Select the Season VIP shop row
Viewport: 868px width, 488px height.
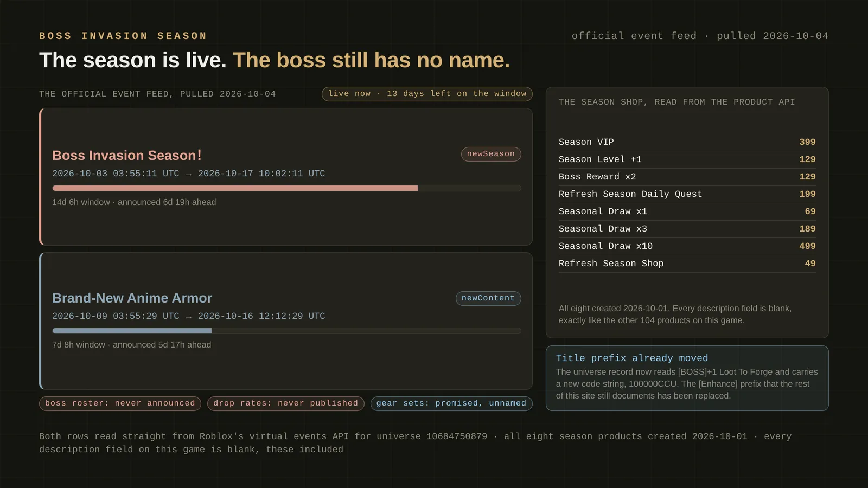pos(687,142)
